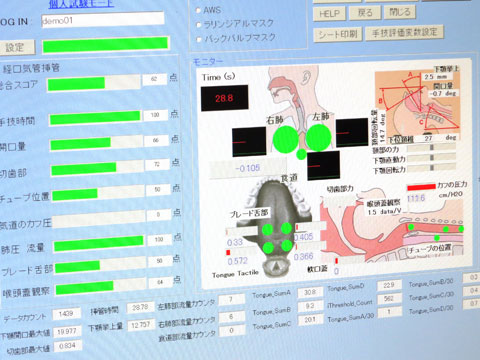The image size is (480, 360).
Task: Click the Tongue_SumA field showing 30.8
Action: [310, 292]
